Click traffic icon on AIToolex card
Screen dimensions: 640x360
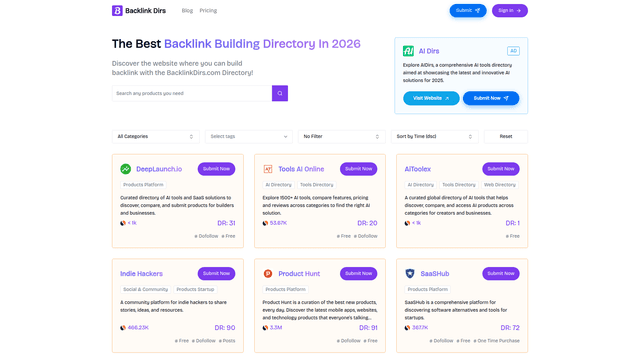pyautogui.click(x=407, y=223)
